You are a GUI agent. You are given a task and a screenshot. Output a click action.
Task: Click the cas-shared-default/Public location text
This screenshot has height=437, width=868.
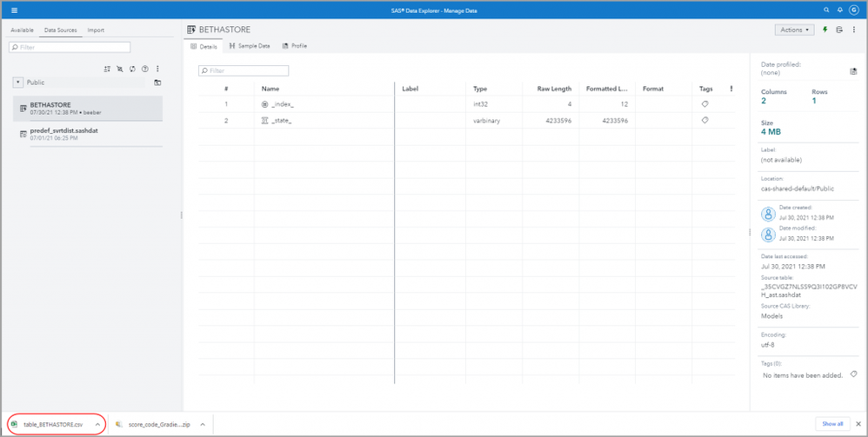tap(798, 189)
